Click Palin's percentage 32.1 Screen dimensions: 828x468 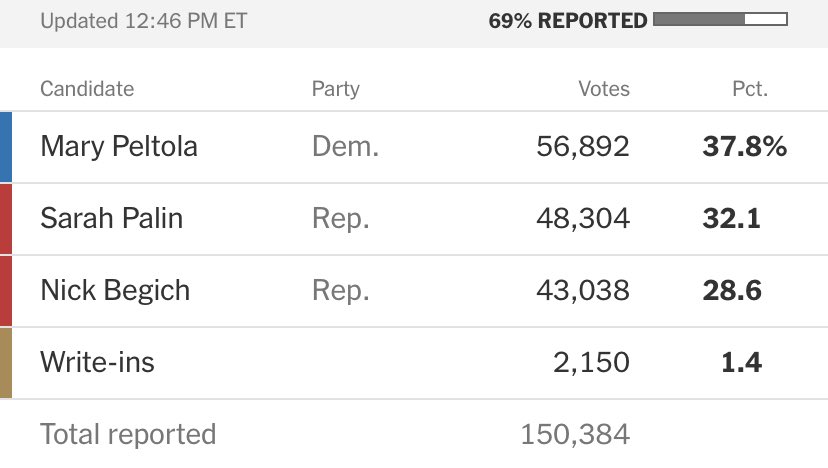731,218
